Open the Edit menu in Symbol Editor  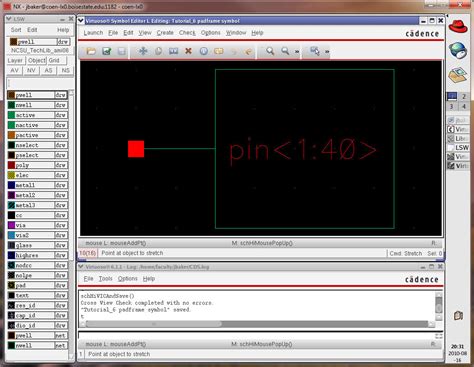[x=128, y=33]
